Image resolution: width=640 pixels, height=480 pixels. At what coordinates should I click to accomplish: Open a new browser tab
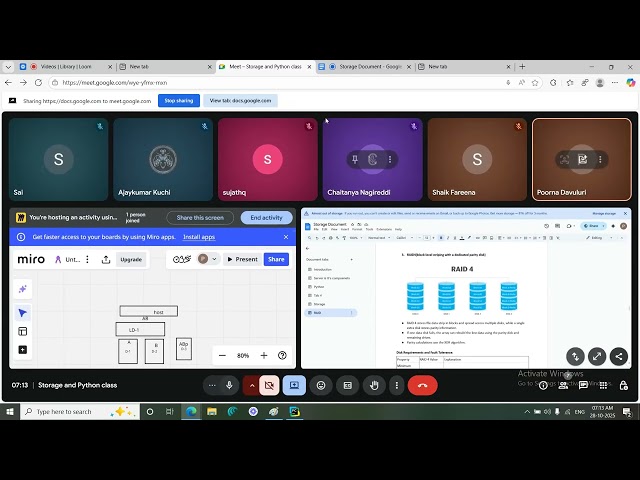point(522,67)
